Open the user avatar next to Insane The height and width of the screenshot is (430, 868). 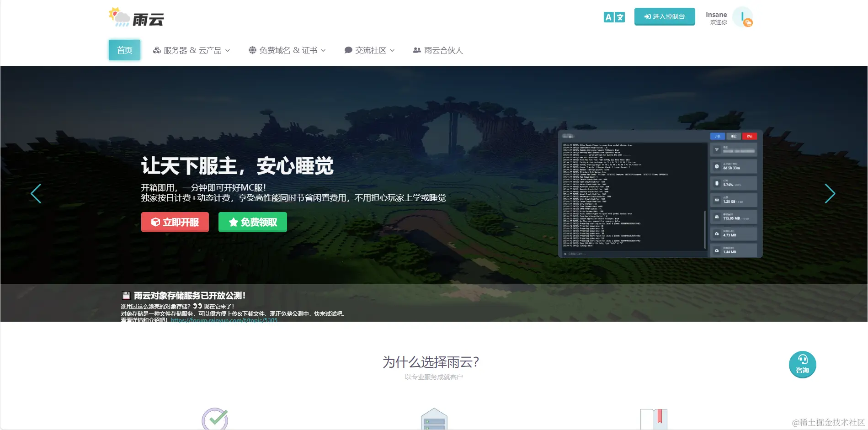pos(742,17)
